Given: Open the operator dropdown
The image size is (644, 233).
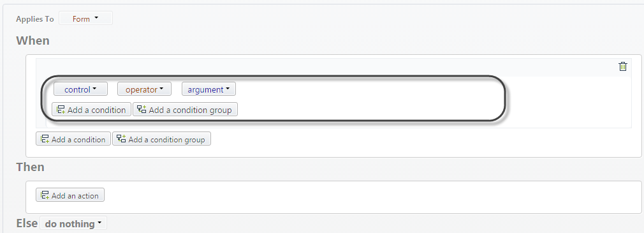Looking at the screenshot, I should (x=144, y=89).
